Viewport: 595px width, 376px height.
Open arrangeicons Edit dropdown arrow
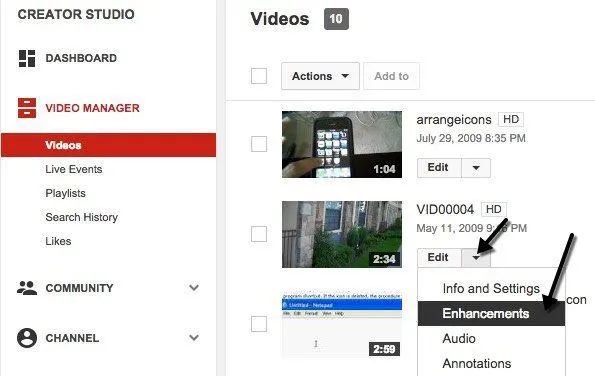click(476, 168)
